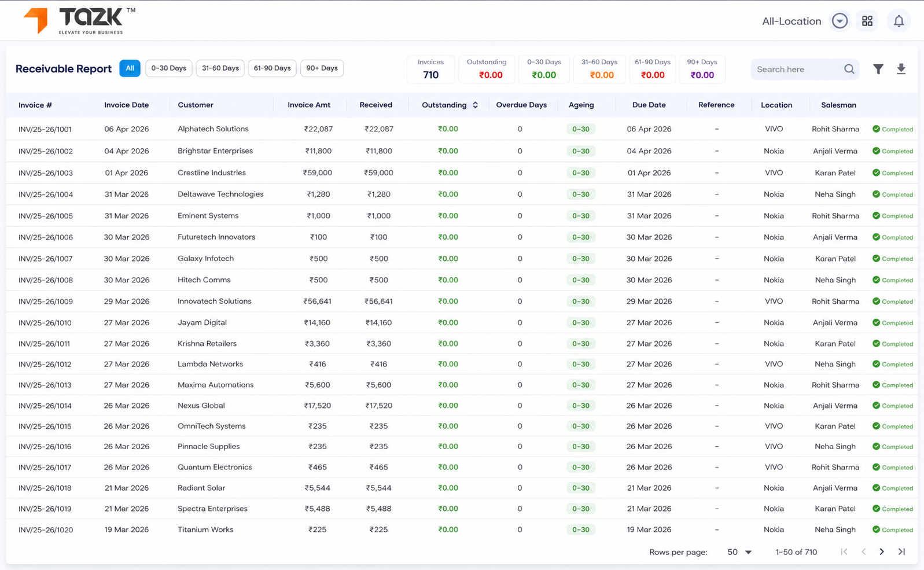Click the Invoice Amt column header
Image resolution: width=924 pixels, height=570 pixels.
[309, 105]
